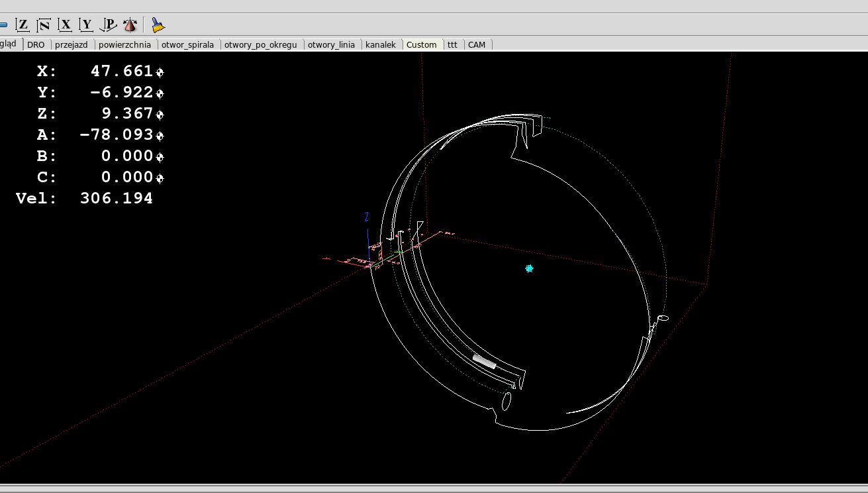Click the Vel value 306.194

click(x=117, y=198)
